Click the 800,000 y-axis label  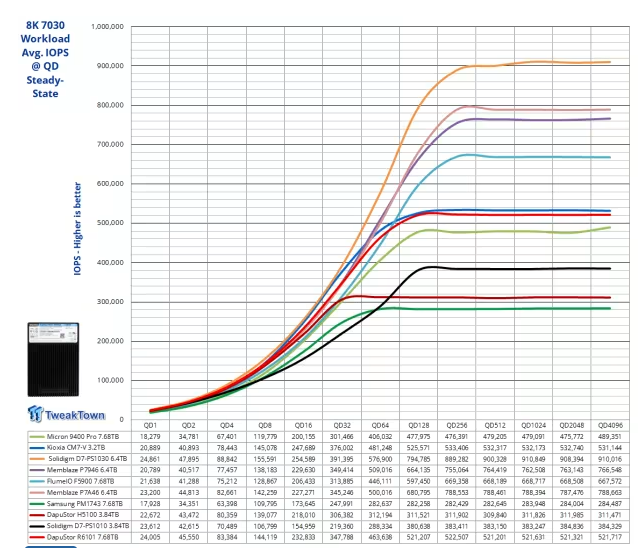(110, 105)
